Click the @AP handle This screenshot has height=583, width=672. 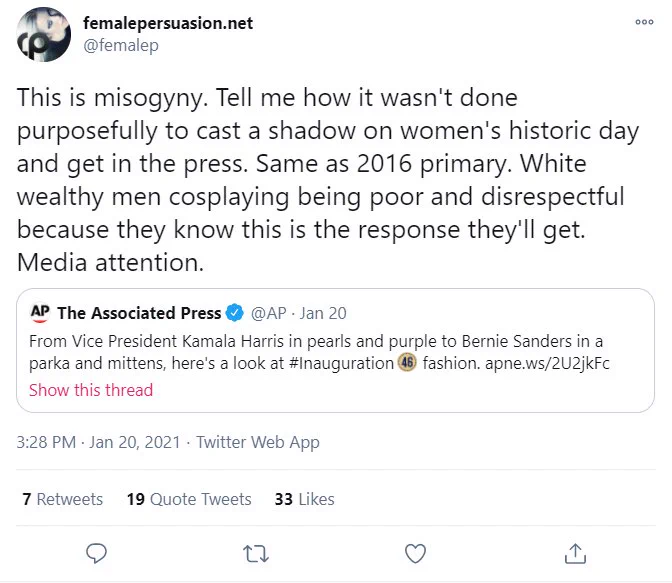point(268,313)
